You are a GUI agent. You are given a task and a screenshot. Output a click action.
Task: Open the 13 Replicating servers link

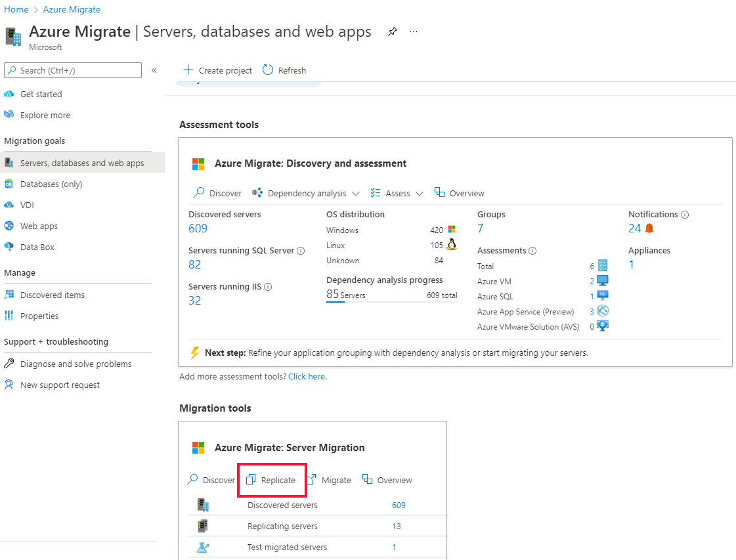point(397,526)
